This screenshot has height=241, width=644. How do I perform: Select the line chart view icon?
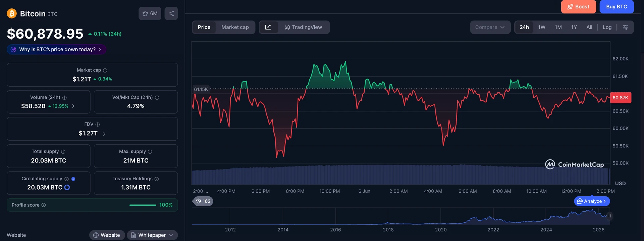coord(268,27)
